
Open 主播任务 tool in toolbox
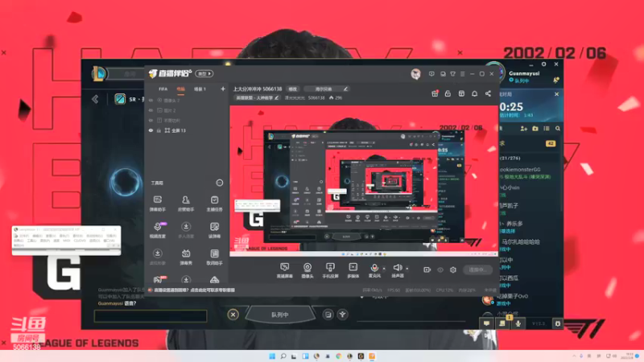214,204
